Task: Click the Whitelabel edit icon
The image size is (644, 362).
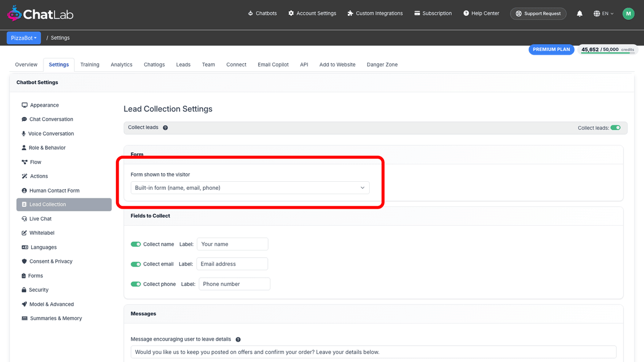Action: 24,233
